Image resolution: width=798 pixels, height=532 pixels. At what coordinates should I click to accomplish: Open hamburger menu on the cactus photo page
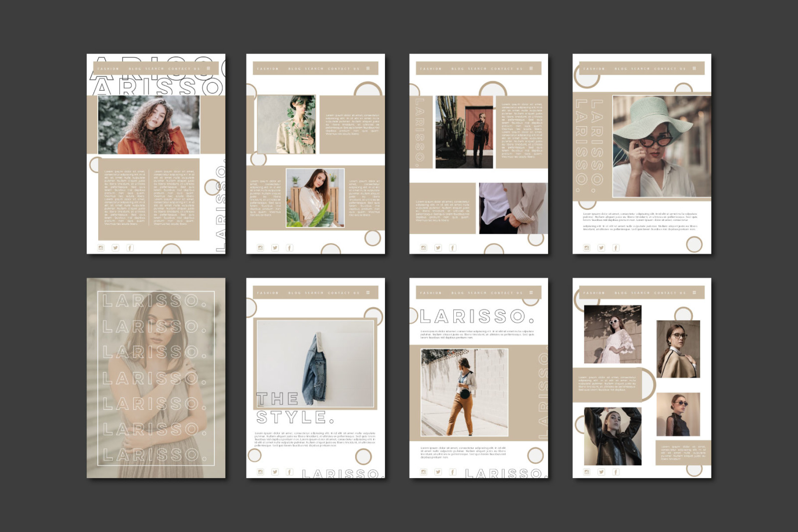(531, 68)
